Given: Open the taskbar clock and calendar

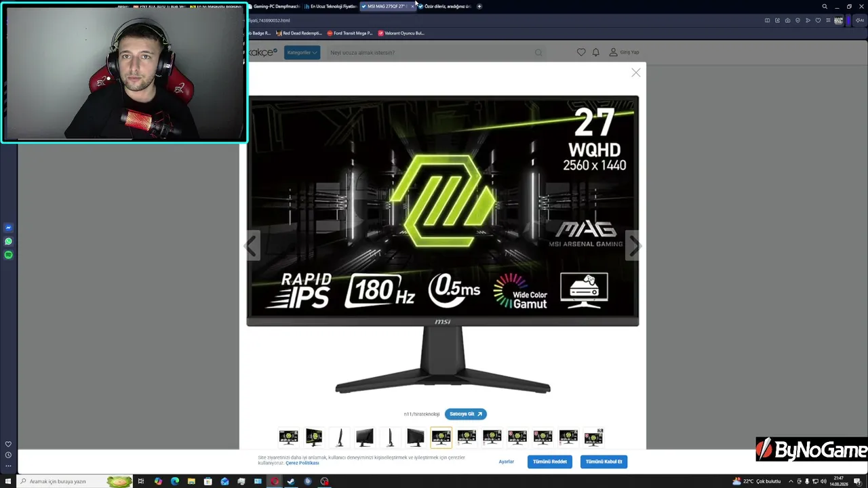Looking at the screenshot, I should pos(840,481).
